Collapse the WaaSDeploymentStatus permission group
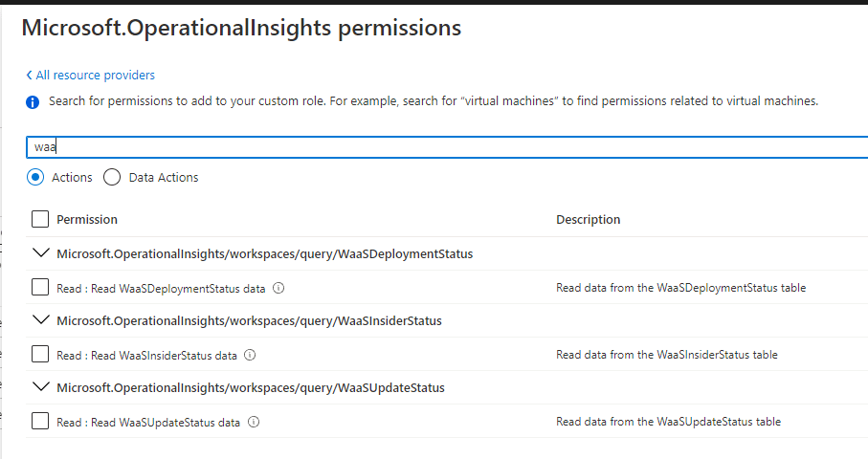This screenshot has width=868, height=459. click(x=41, y=253)
